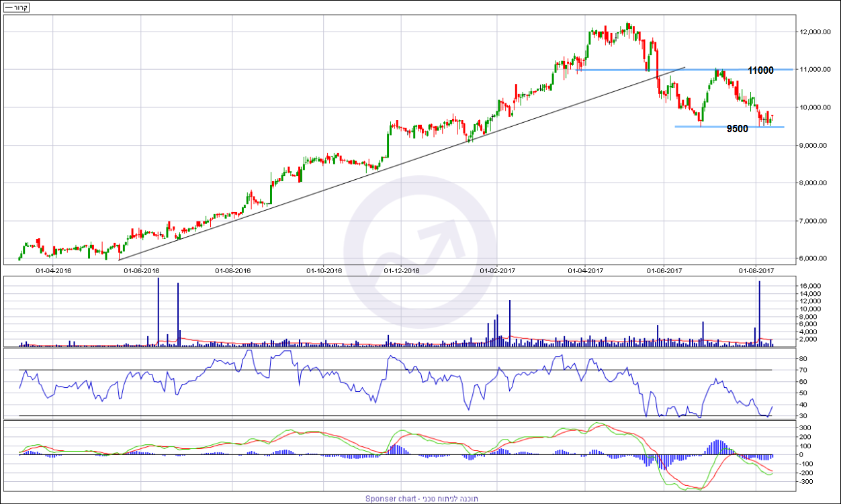Click the tallest volume spike near 01-08-2017
Screen dimensions: 841x504
tap(759, 312)
